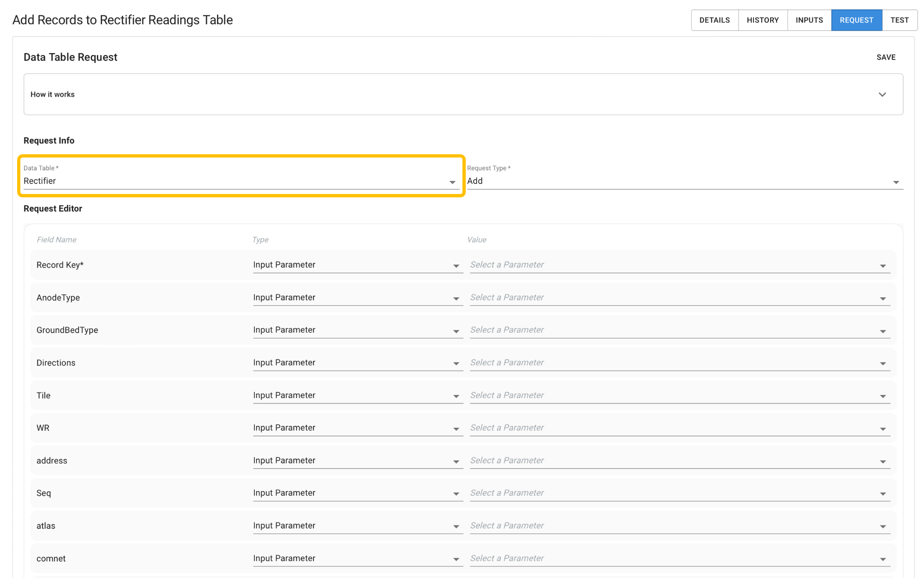Expand the How it works section
The width and height of the screenshot is (924, 579).
(x=882, y=94)
